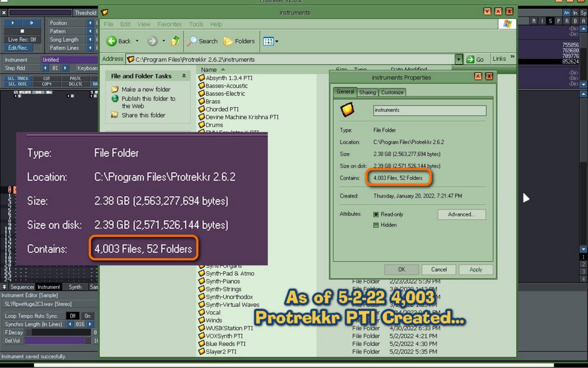Click the globe icon for Publish to Web
The height and width of the screenshot is (368, 588).
click(115, 98)
